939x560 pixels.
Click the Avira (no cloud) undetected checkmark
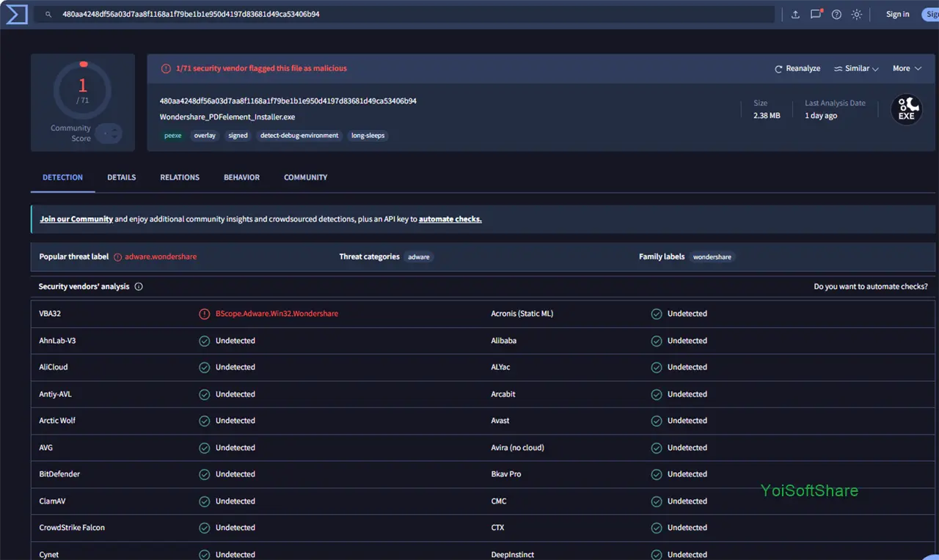[657, 448]
